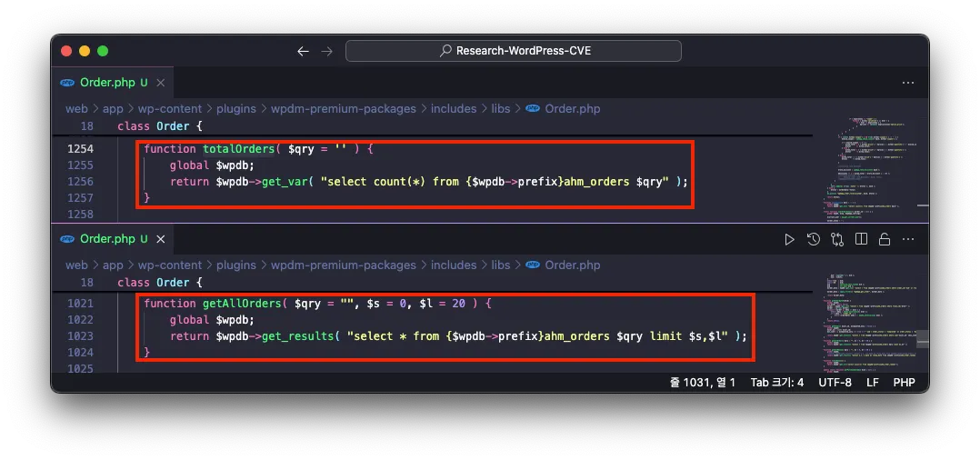Click 'app' in the upper breadcrumb
The width and height of the screenshot is (980, 460).
[113, 109]
